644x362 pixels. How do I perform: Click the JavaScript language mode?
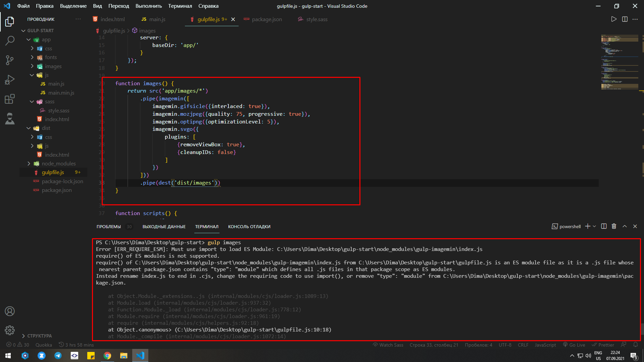point(545,345)
